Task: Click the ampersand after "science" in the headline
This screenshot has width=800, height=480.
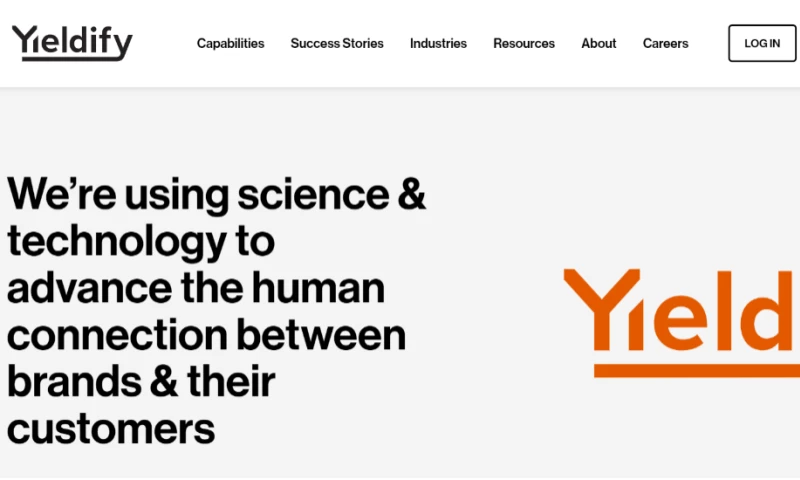Action: pyautogui.click(x=412, y=194)
